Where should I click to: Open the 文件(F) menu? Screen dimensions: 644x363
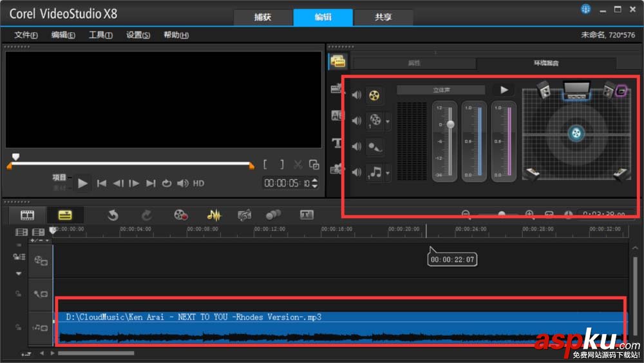[26, 35]
